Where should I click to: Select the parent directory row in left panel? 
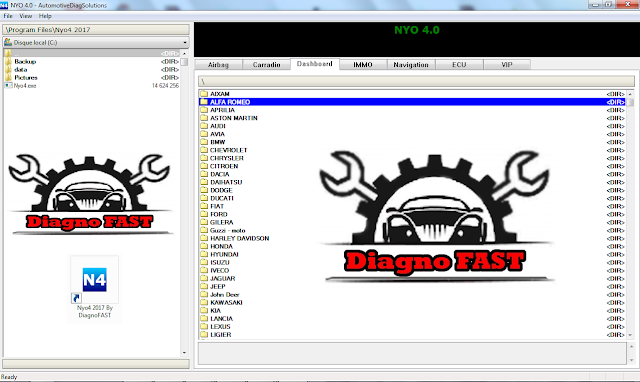pyautogui.click(x=92, y=53)
